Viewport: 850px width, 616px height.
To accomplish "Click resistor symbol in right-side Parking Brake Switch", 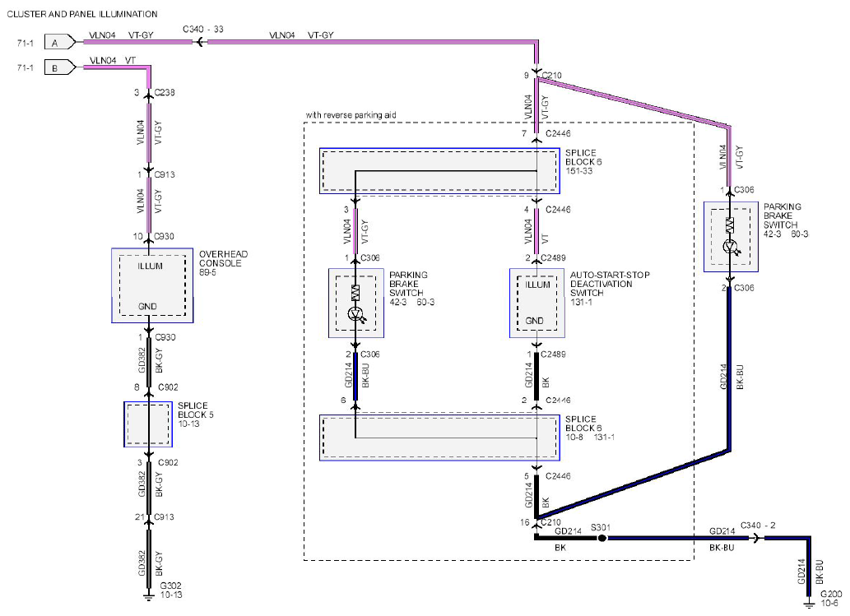I will pos(730,225).
